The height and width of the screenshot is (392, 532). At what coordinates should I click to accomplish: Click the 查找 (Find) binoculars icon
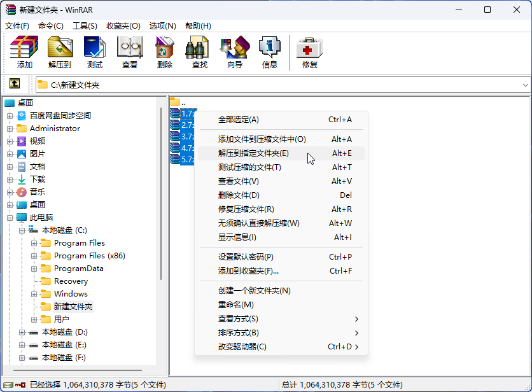[197, 48]
